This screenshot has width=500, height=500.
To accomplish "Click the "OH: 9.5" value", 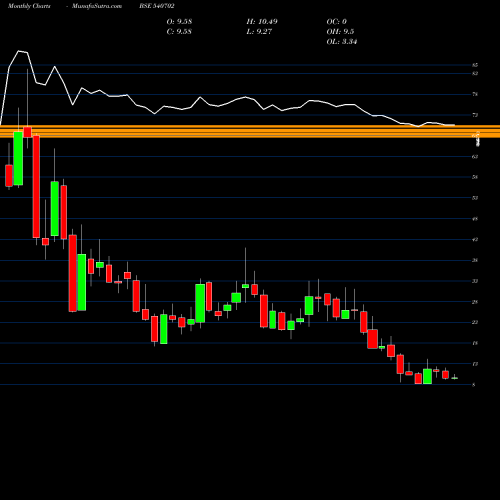I will tap(340, 31).
